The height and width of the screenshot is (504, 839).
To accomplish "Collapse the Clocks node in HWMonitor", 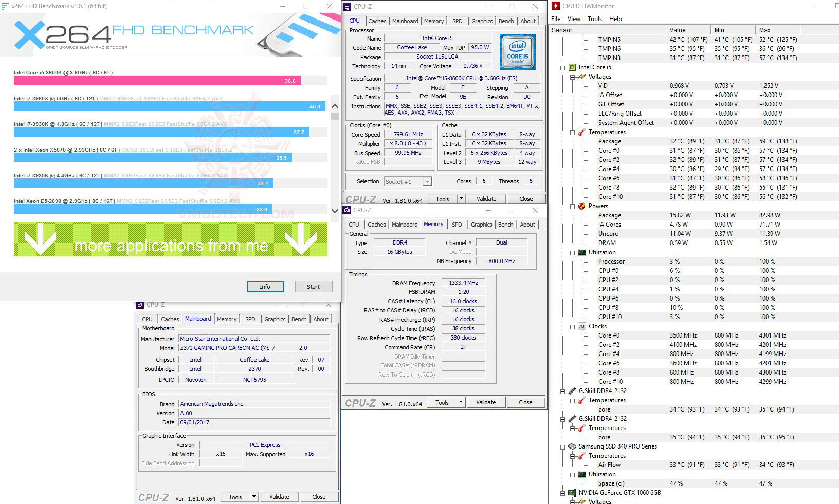I will [573, 326].
